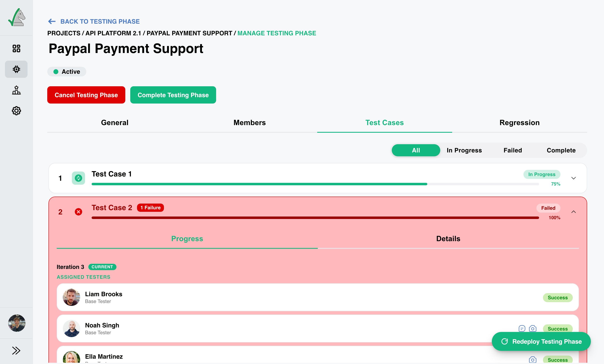Open the Regression tab
Viewport: 604px width, 364px height.
tap(520, 123)
